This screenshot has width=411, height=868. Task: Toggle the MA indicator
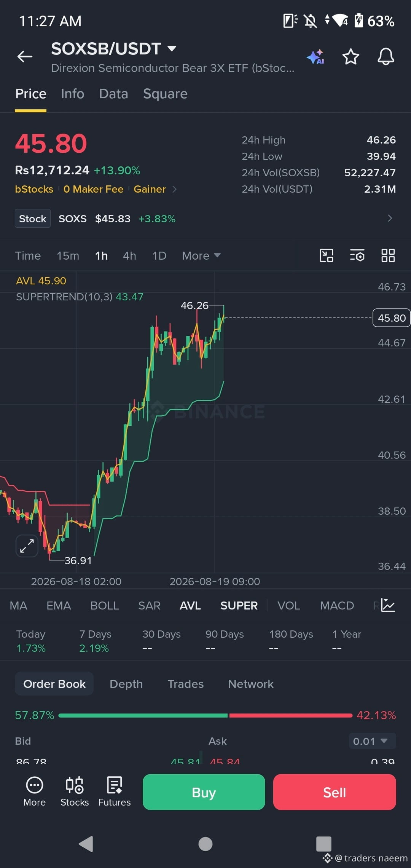click(18, 605)
